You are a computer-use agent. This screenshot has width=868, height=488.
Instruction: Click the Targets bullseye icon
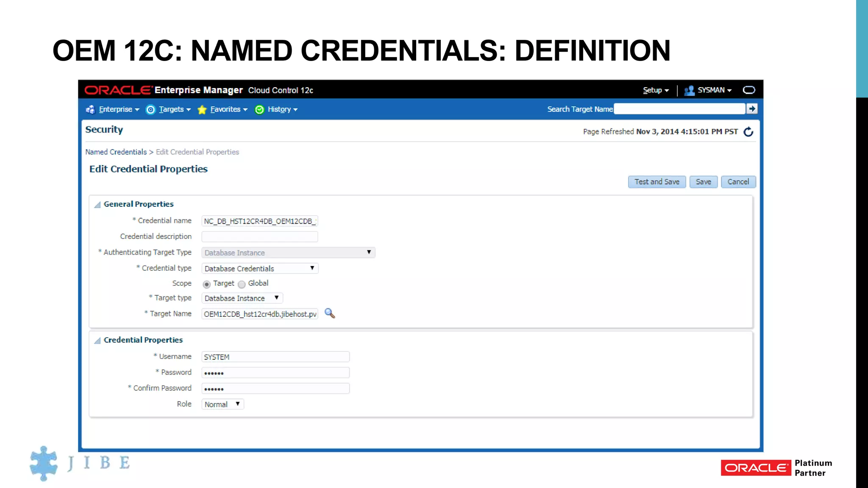(150, 110)
